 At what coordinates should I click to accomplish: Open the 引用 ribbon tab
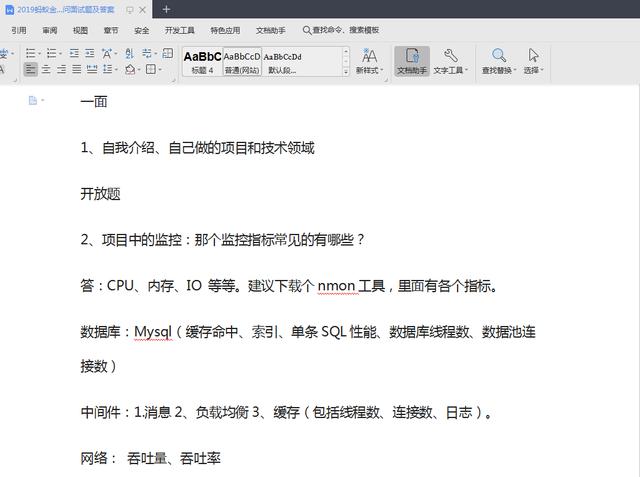[19, 30]
